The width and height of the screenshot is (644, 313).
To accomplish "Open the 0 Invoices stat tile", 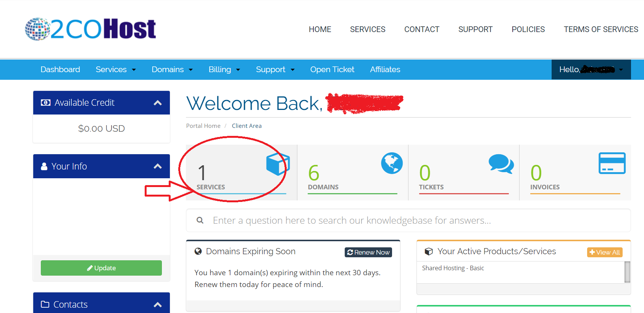I will [x=575, y=173].
